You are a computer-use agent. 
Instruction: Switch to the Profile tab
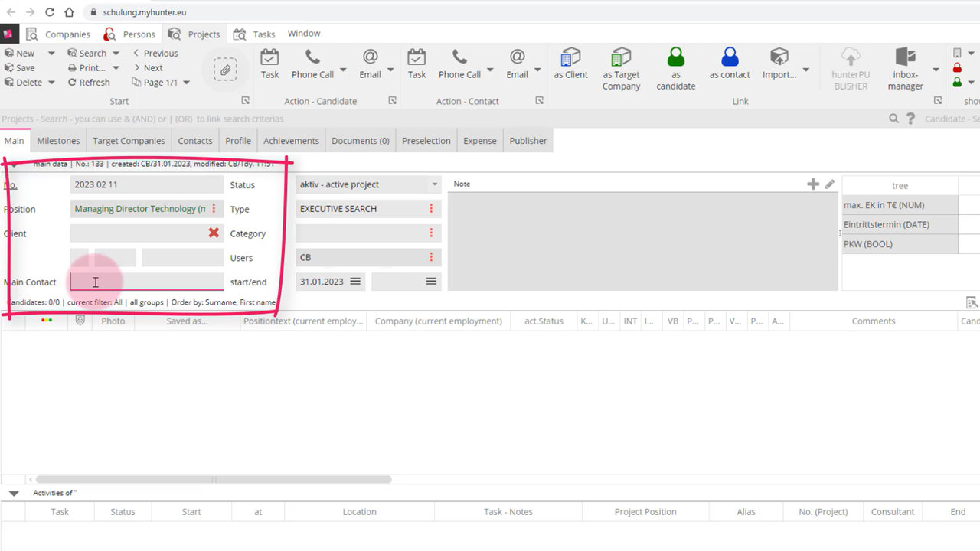pyautogui.click(x=238, y=141)
